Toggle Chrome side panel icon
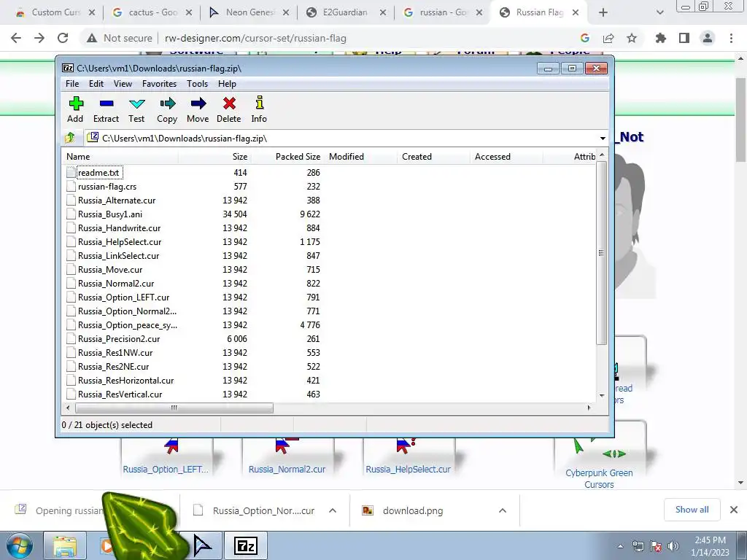The height and width of the screenshot is (560, 747). click(x=684, y=38)
